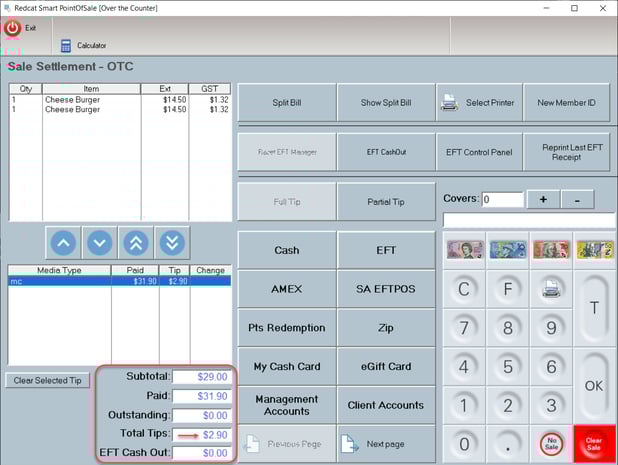Increase covers with plus button

543,199
